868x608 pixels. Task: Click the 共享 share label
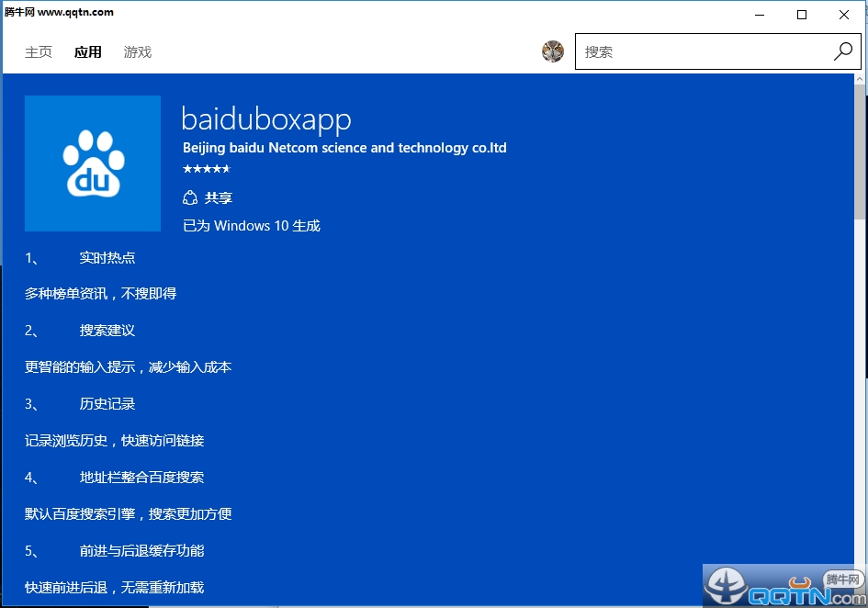(219, 197)
